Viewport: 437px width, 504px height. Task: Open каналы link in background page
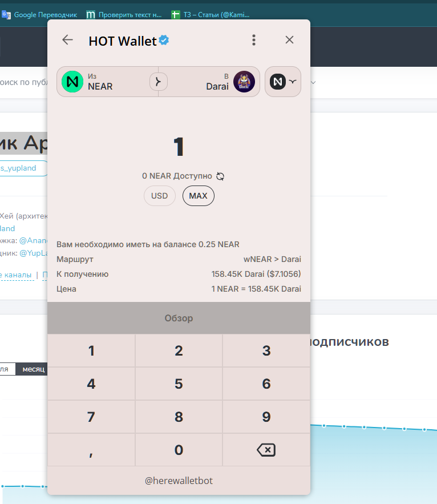coord(17,275)
